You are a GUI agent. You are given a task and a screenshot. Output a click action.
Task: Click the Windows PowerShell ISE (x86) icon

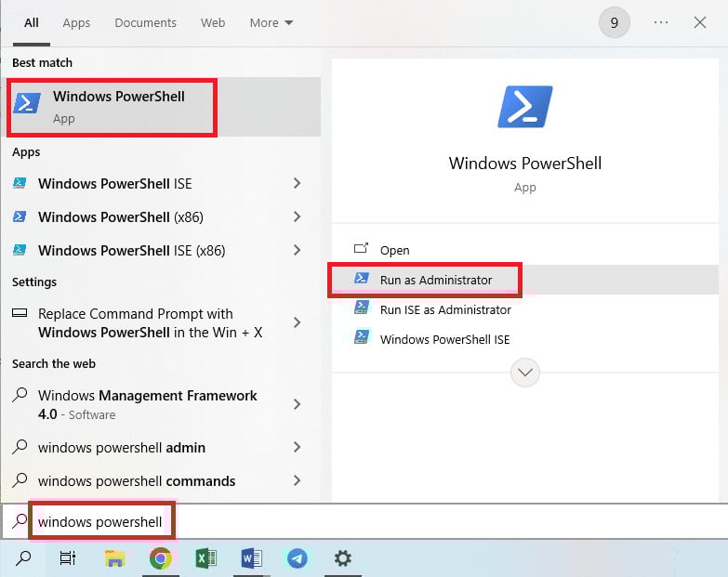click(20, 250)
